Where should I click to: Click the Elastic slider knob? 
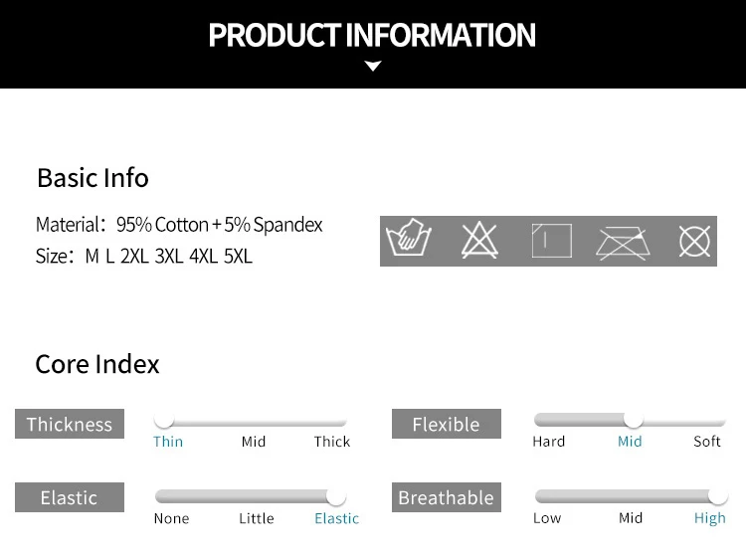click(336, 496)
